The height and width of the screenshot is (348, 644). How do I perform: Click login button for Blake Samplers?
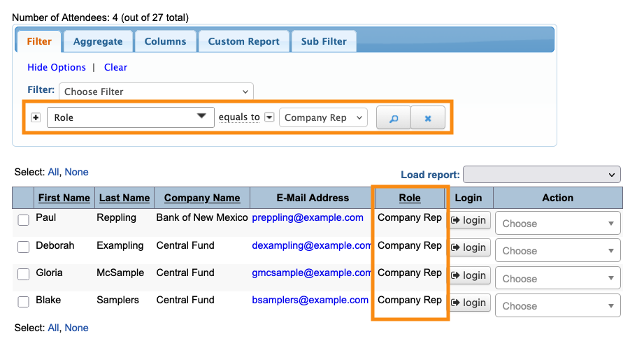[x=468, y=303]
